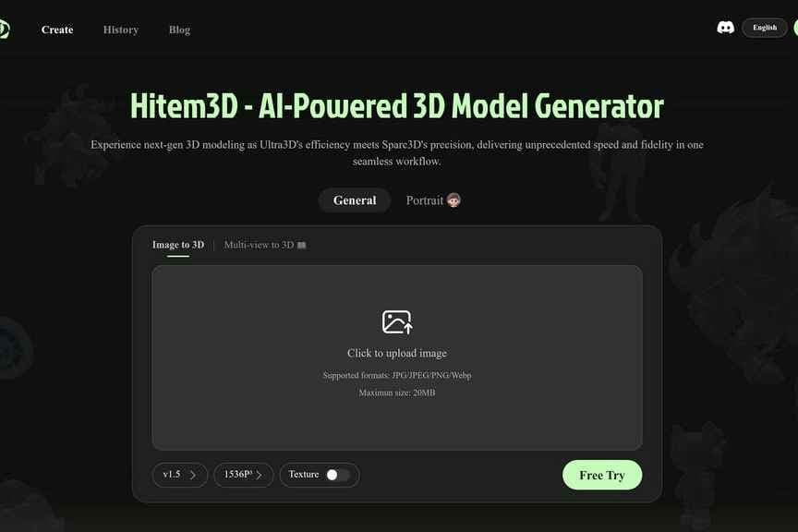Click the skull emoji beside Portrait

[x=453, y=199]
